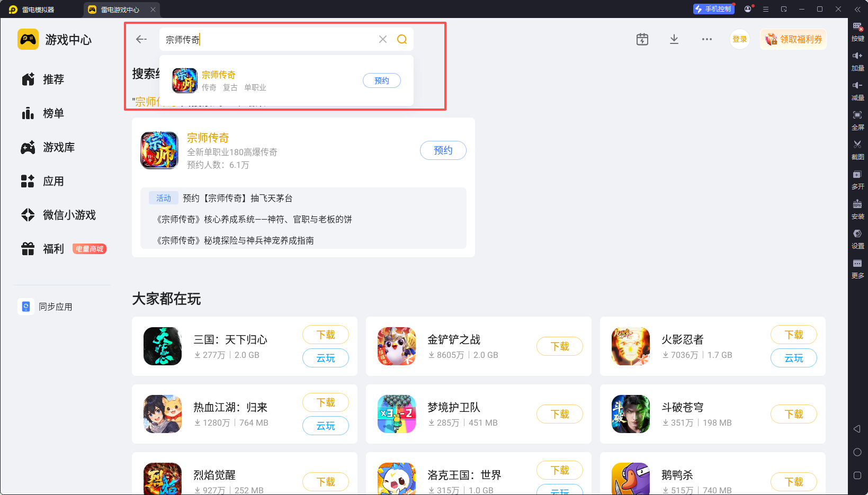Click 下载 for 金铲铲之战

[x=560, y=346]
